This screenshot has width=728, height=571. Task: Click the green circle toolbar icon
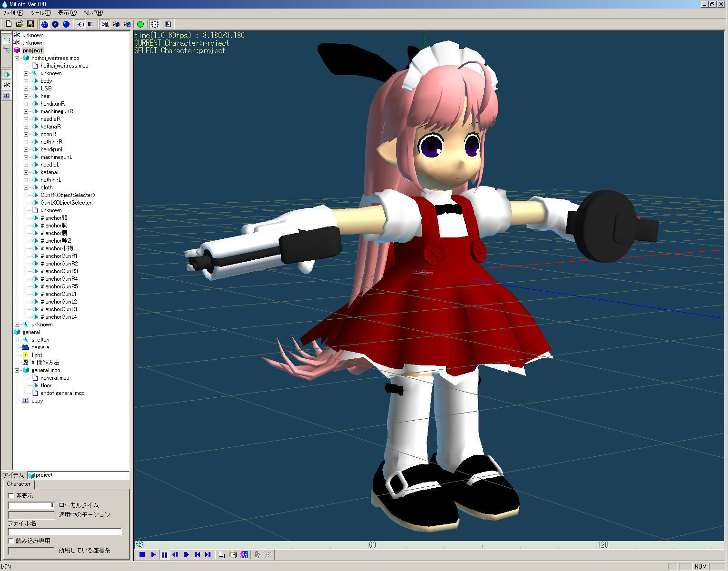pos(140,24)
